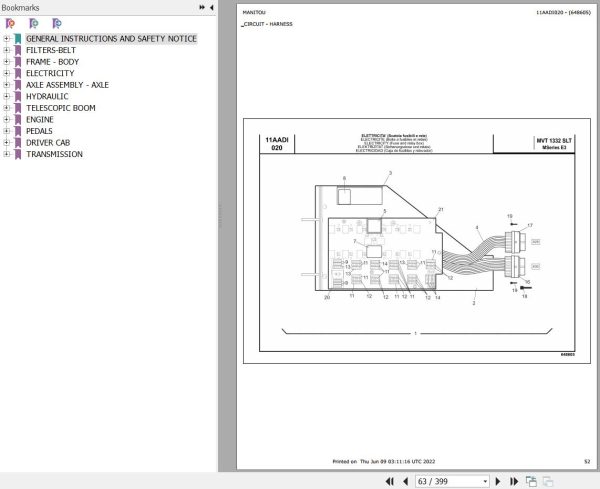The width and height of the screenshot is (600, 489).
Task: Expand GENERAL INSTRUCTIONS AND SAFETY NOTICE bookmark
Action: pyautogui.click(x=6, y=39)
